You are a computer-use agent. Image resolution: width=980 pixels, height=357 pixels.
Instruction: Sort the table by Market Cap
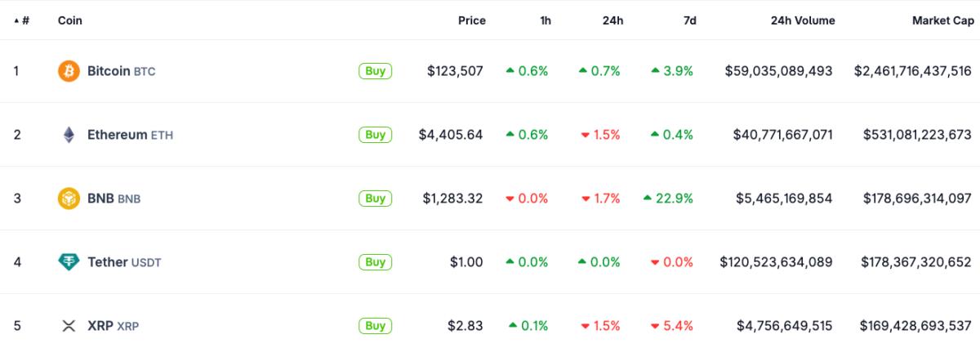[942, 20]
